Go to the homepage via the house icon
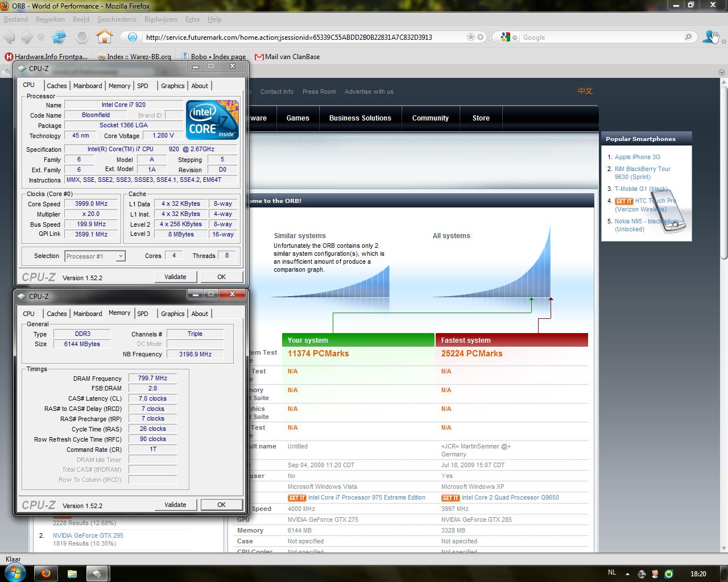728x582 pixels. [x=104, y=37]
